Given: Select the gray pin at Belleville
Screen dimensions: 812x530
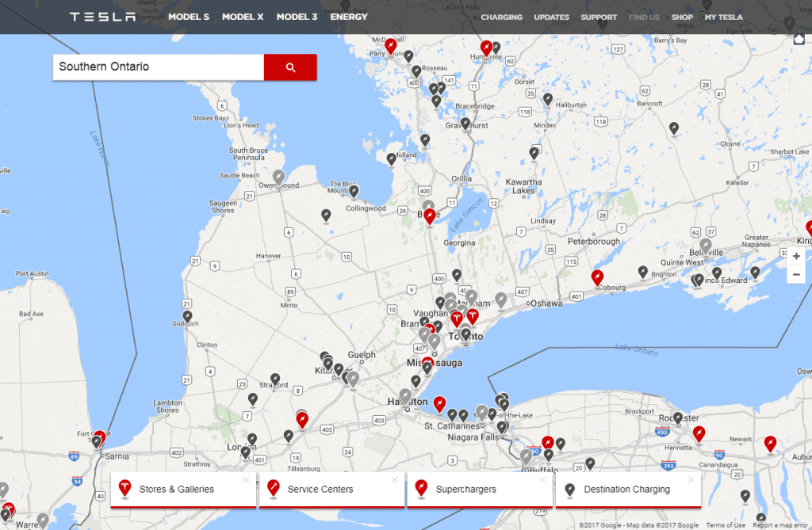Looking at the screenshot, I should pos(706,246).
